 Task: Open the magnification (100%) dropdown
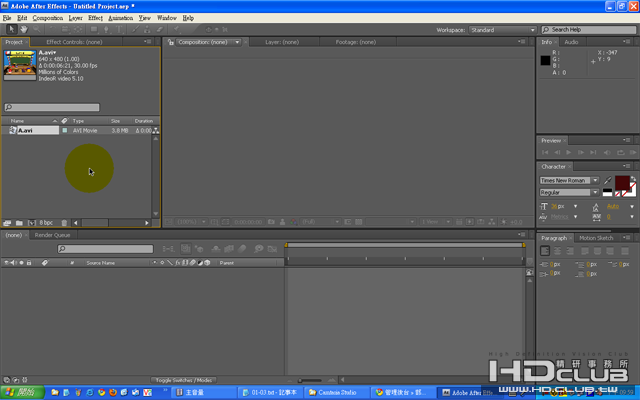pos(191,222)
